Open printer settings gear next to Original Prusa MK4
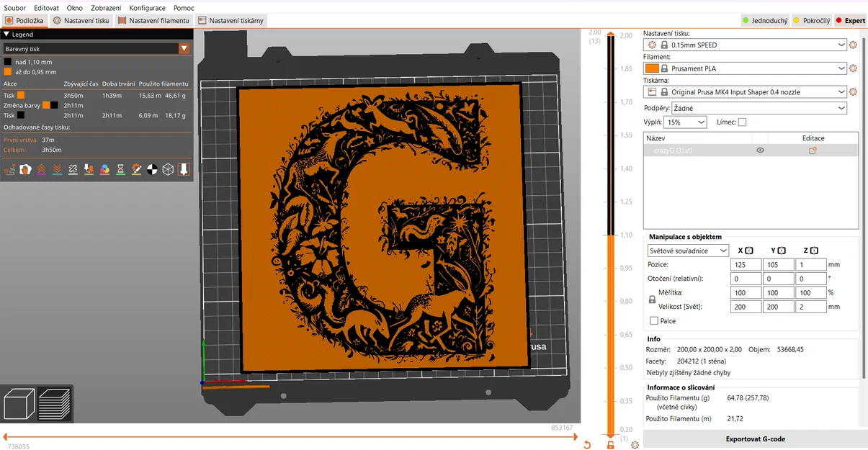Screen dimensions: 868x450 point(854,92)
